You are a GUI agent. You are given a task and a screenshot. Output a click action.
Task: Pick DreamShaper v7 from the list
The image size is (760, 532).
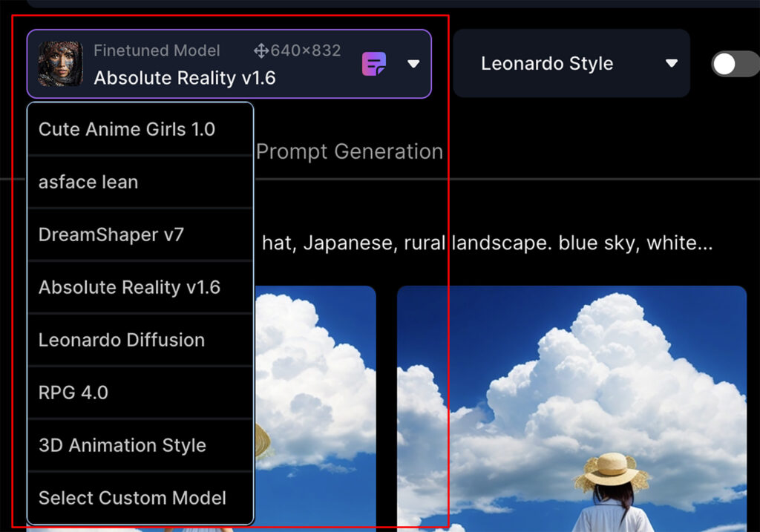click(140, 235)
